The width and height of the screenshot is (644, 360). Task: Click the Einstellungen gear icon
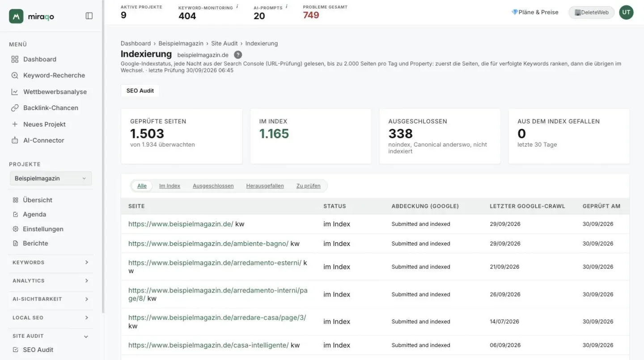(x=16, y=229)
